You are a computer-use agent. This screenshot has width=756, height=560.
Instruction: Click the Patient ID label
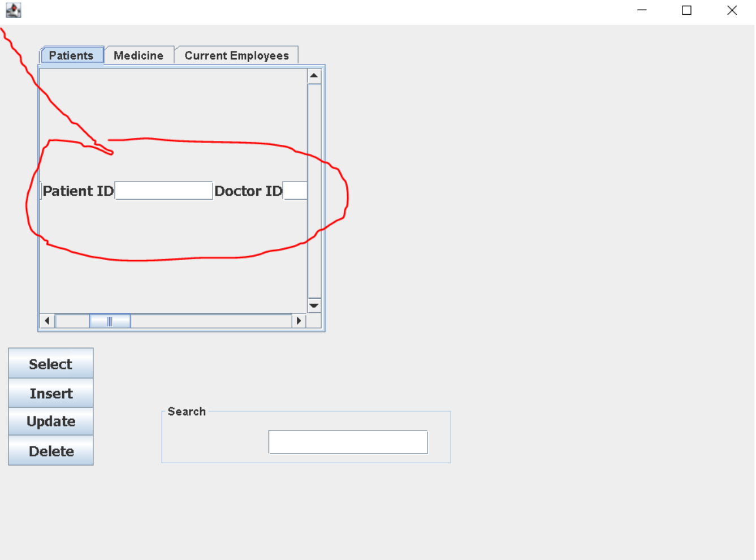[77, 191]
